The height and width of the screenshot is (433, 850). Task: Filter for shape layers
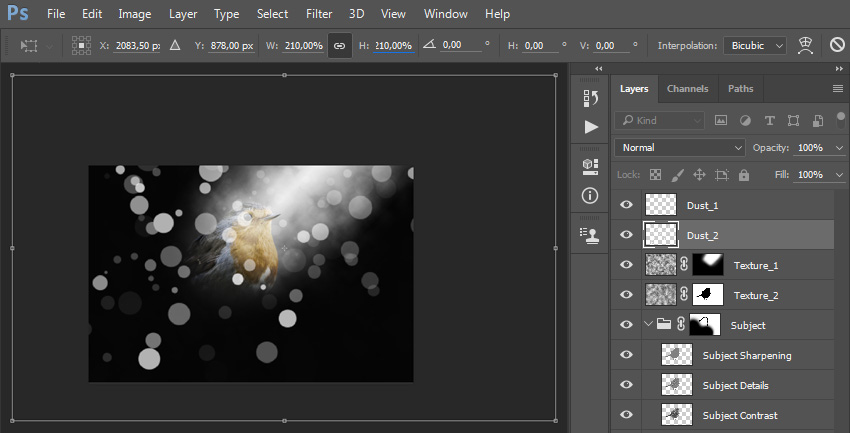coord(793,121)
